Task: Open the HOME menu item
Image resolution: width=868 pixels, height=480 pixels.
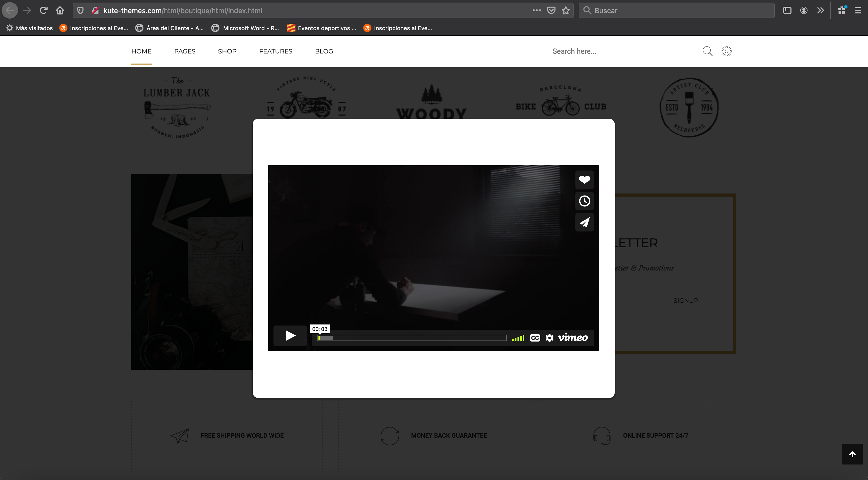Action: tap(141, 51)
